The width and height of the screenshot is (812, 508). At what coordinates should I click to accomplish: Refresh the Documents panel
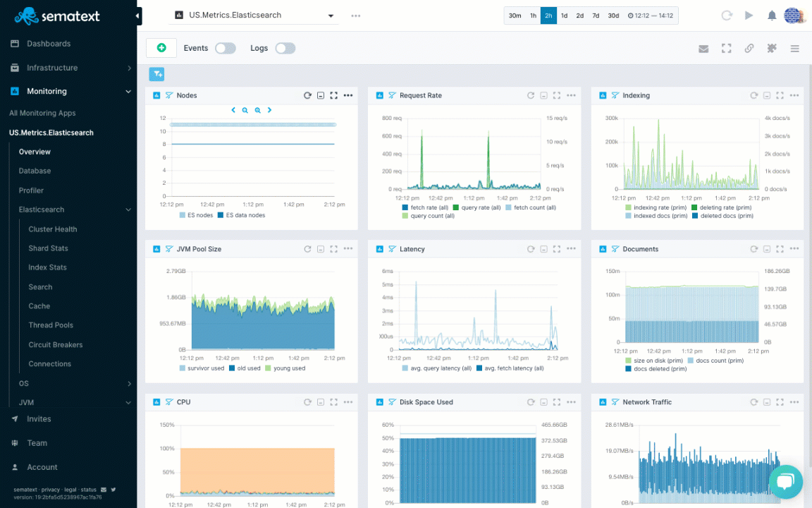754,249
